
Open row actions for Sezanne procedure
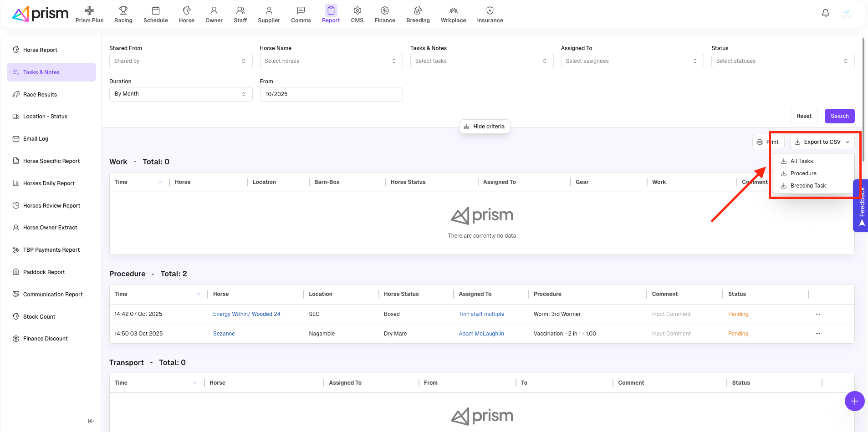(817, 334)
